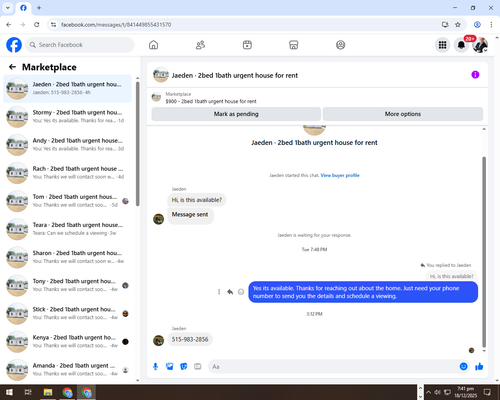Click the 'Message sent' bubble
500x400 pixels.
(190, 215)
